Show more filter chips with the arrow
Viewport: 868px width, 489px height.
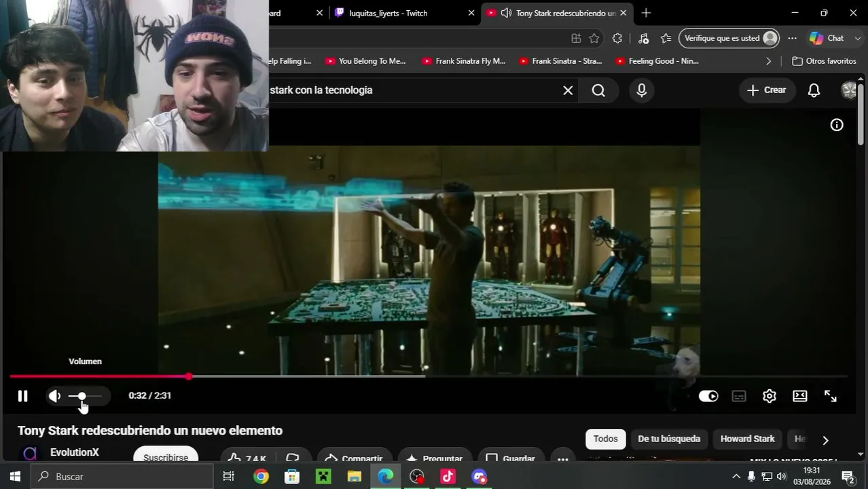(x=825, y=440)
